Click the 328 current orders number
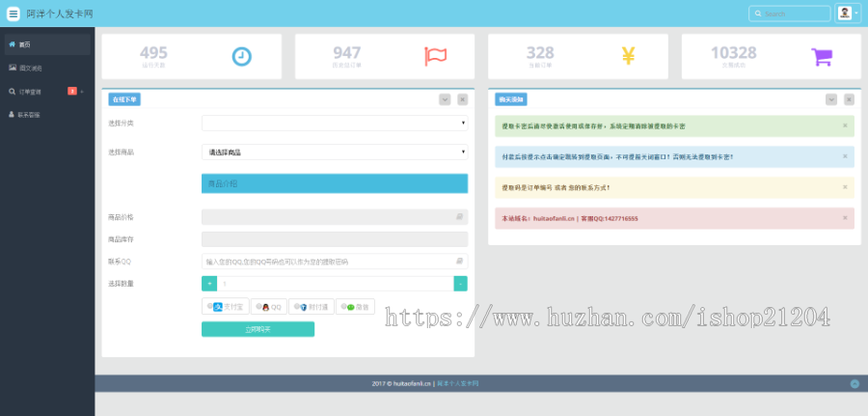Viewport: 868px width, 416px height. point(540,53)
